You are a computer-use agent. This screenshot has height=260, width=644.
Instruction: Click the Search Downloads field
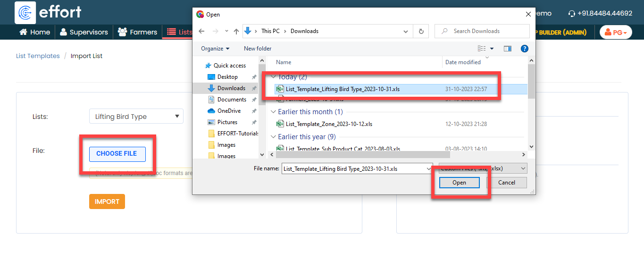click(x=486, y=31)
